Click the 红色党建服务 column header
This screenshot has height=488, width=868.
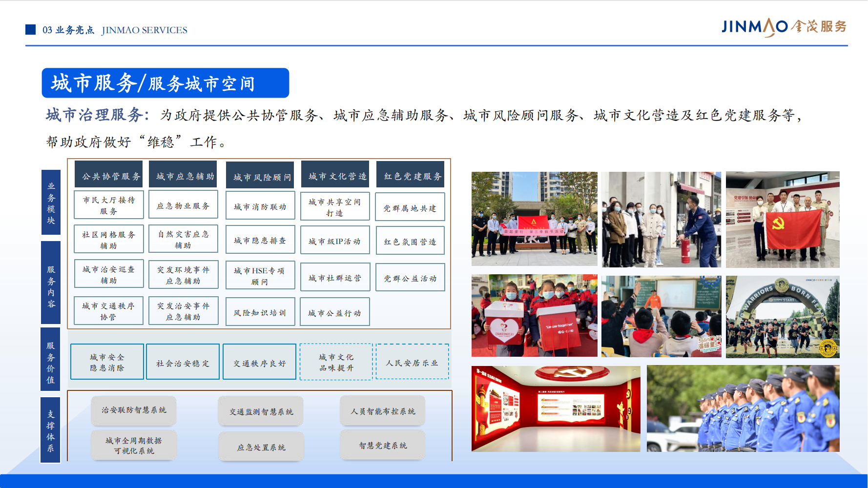point(411,174)
